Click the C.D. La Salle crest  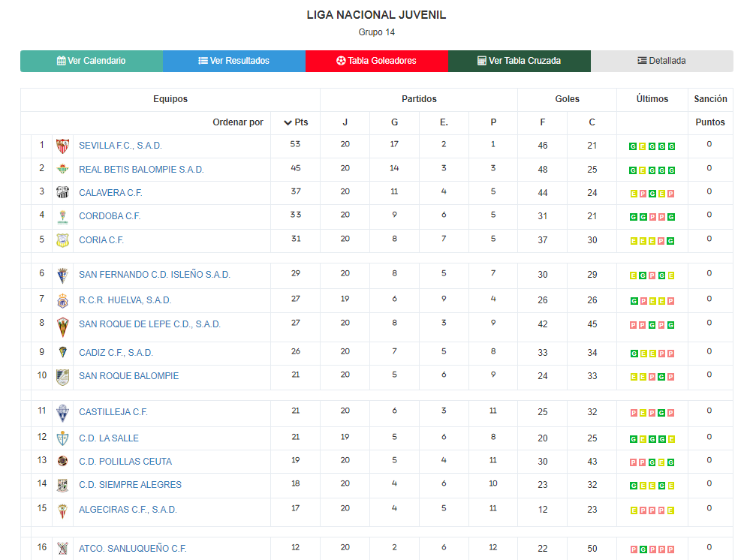[62, 438]
